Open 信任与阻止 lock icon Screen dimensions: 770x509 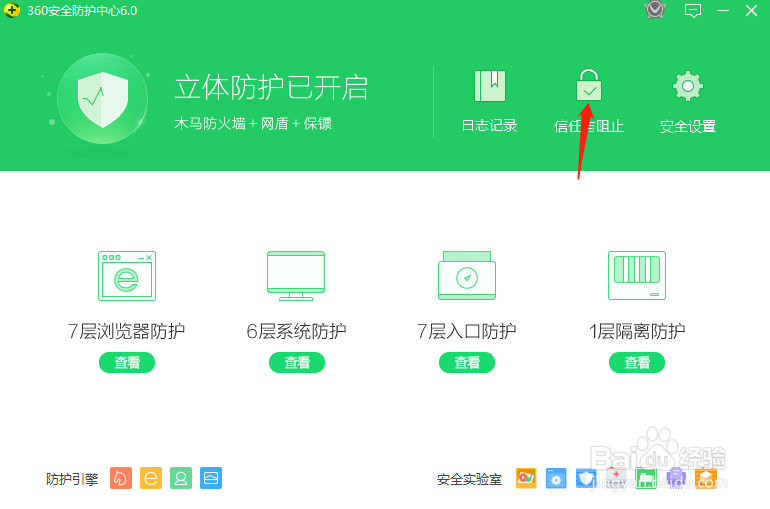point(588,85)
